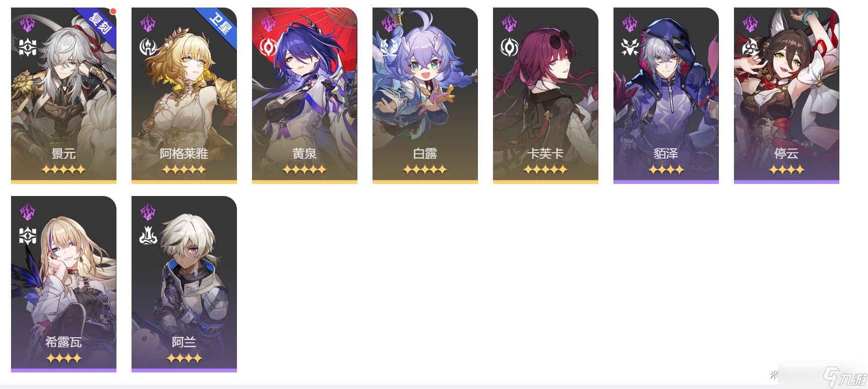The height and width of the screenshot is (389, 868).
Task: Select the 阿格莱雅 character portrait
Action: click(x=184, y=95)
